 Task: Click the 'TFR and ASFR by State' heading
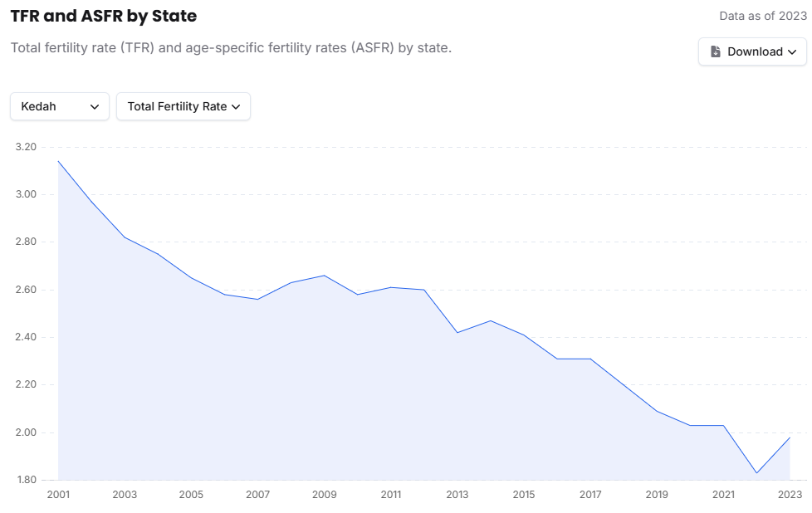tap(104, 16)
